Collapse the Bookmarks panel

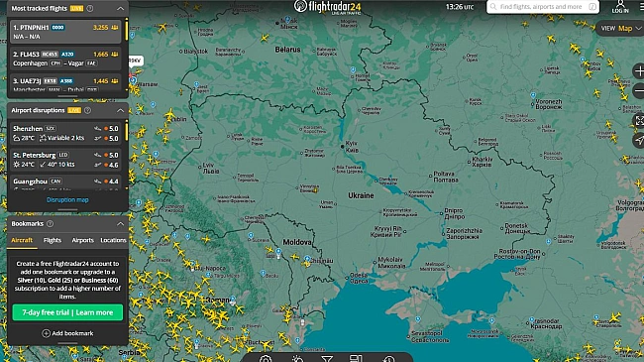coord(120,224)
